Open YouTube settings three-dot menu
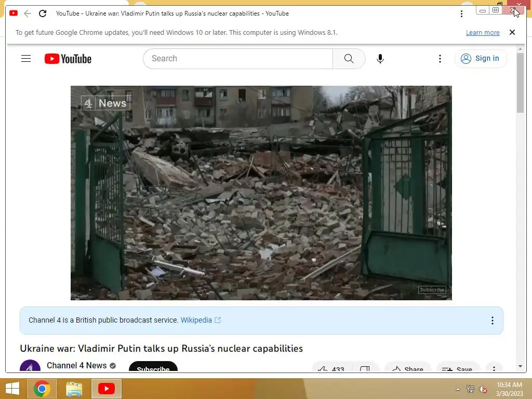Screen dimensions: 532x399 [440, 59]
